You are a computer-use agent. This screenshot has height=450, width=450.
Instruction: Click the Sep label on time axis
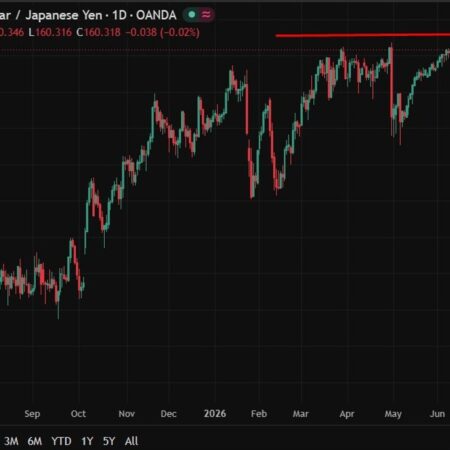pos(32,414)
